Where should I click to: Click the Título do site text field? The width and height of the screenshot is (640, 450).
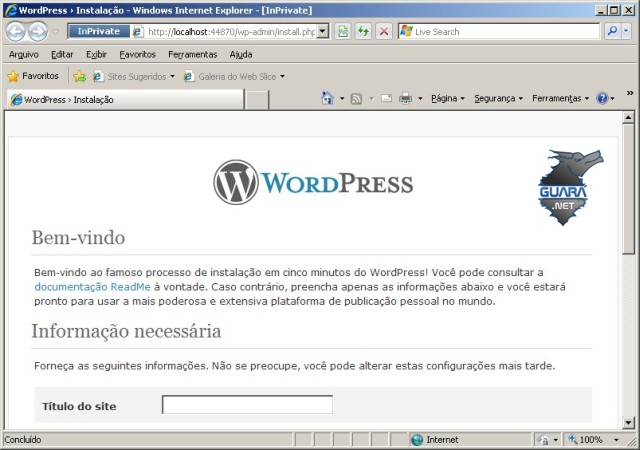click(247, 405)
